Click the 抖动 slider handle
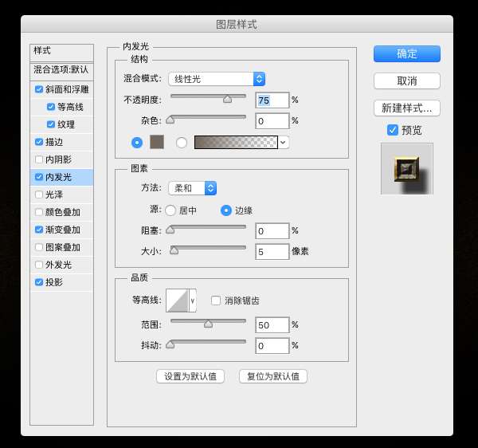The height and width of the screenshot is (448, 478). pyautogui.click(x=170, y=344)
